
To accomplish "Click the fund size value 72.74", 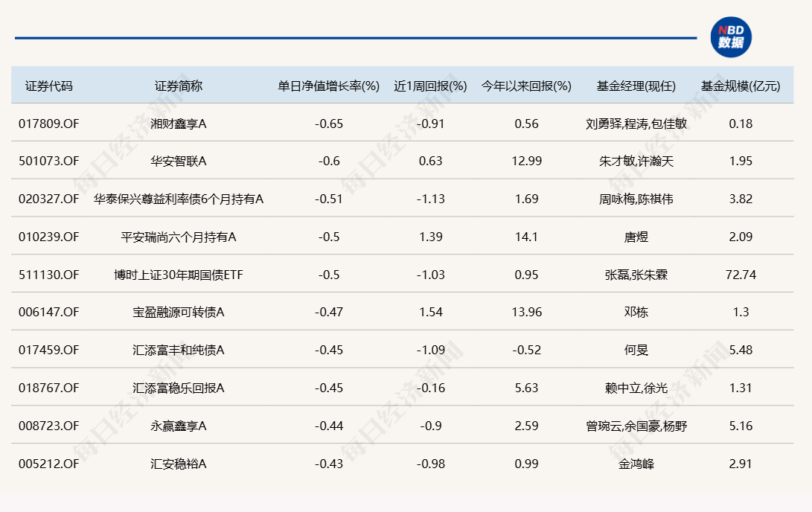I will (x=741, y=275).
